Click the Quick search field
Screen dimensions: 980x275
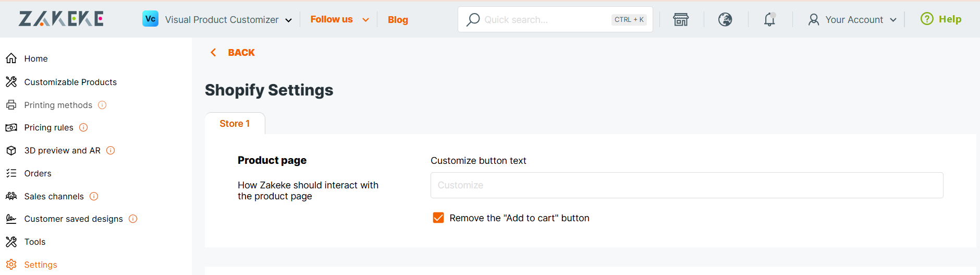pyautogui.click(x=555, y=19)
